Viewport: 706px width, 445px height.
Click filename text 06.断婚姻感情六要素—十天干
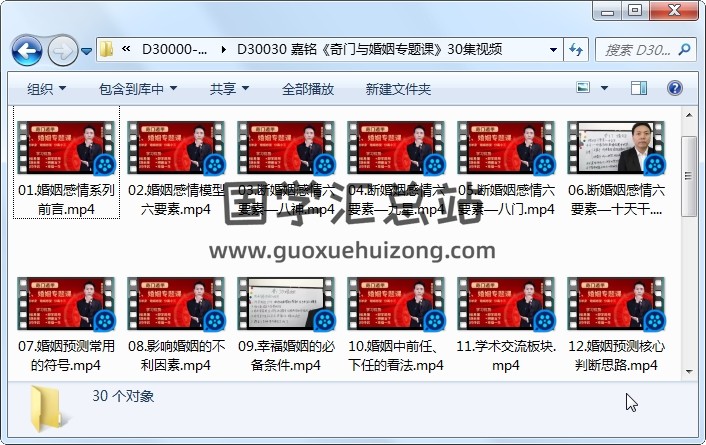616,200
